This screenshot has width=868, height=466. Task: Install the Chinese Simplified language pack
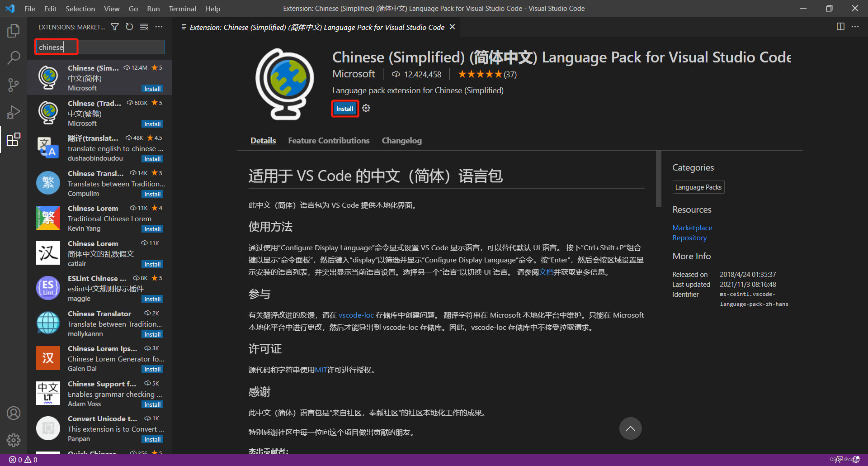(x=345, y=109)
